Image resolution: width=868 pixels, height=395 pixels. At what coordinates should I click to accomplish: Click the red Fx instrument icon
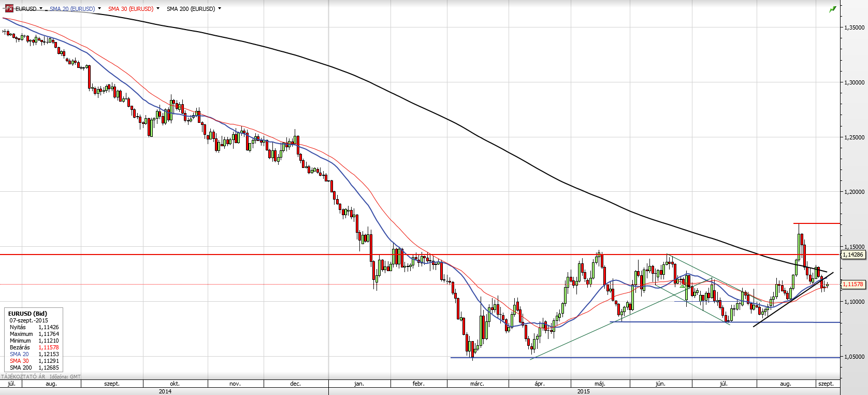(9, 9)
